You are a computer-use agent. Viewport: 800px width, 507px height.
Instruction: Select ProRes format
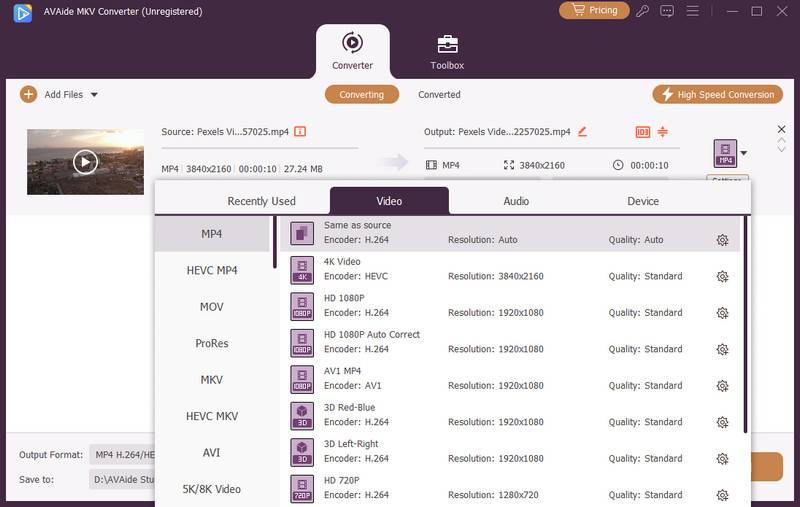click(212, 343)
